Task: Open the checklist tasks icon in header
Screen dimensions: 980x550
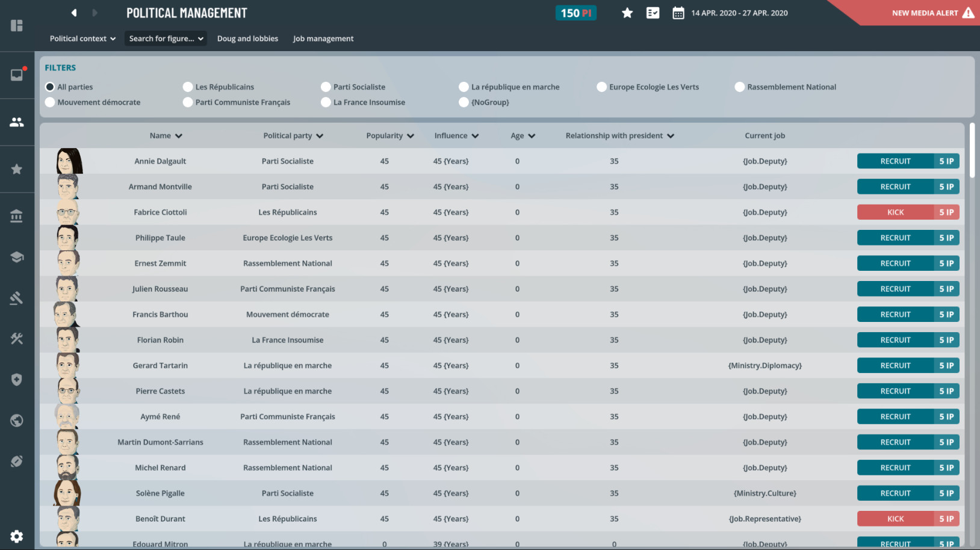Action: pyautogui.click(x=653, y=13)
